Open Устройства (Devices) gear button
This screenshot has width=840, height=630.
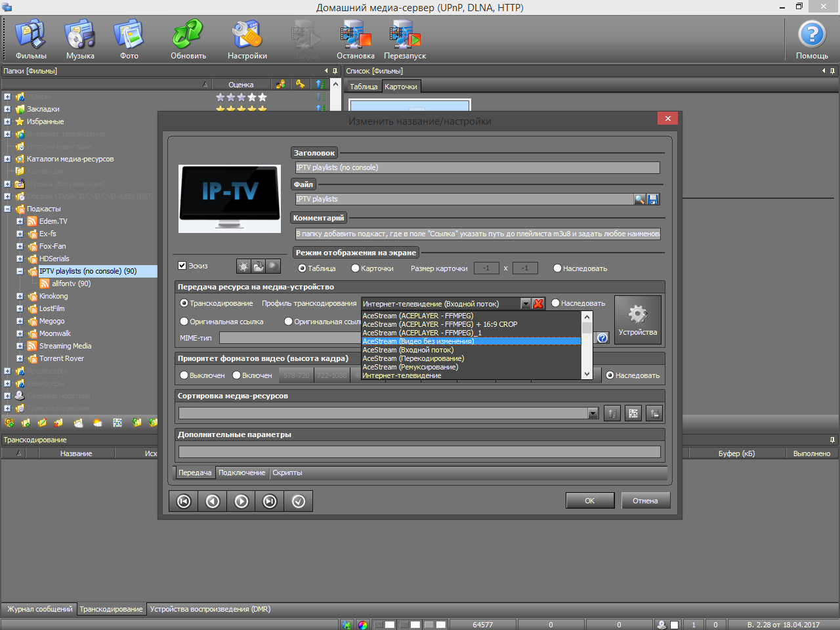[637, 320]
